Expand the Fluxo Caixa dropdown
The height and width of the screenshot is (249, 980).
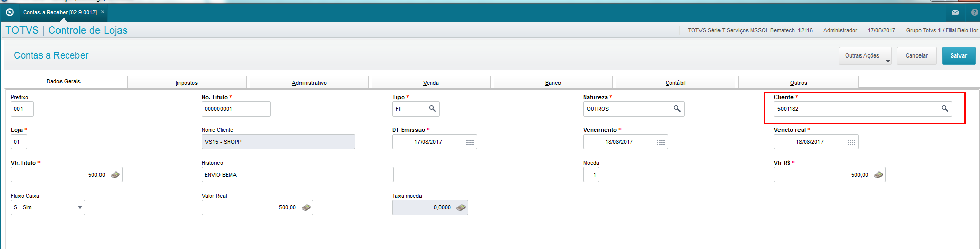point(79,208)
